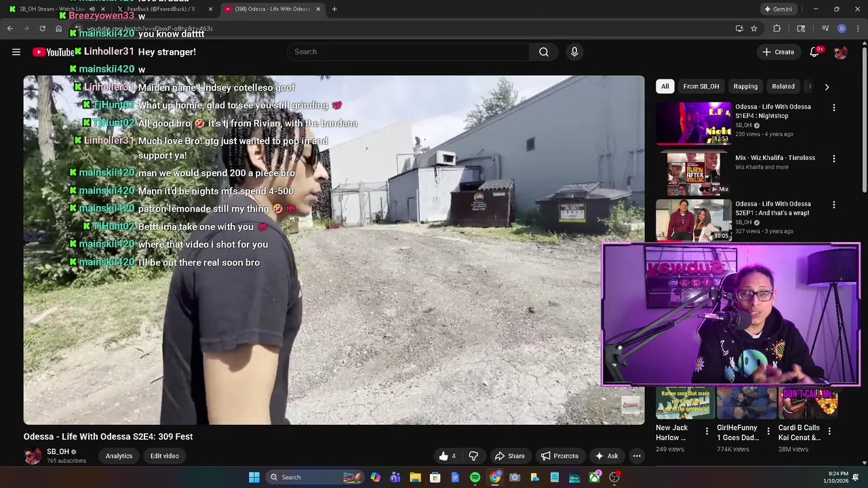Open the S2EP1 And that's a wrap thumbnail

click(x=693, y=220)
